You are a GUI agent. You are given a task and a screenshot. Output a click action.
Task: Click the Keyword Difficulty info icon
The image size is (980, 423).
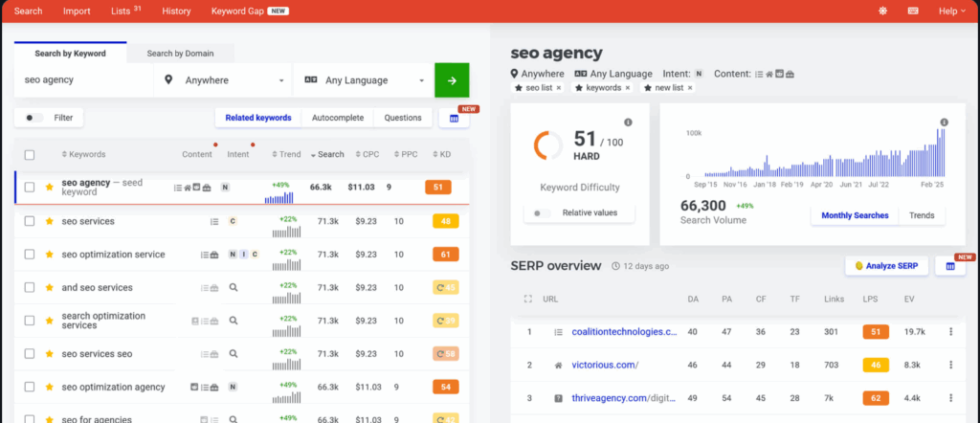click(x=628, y=122)
